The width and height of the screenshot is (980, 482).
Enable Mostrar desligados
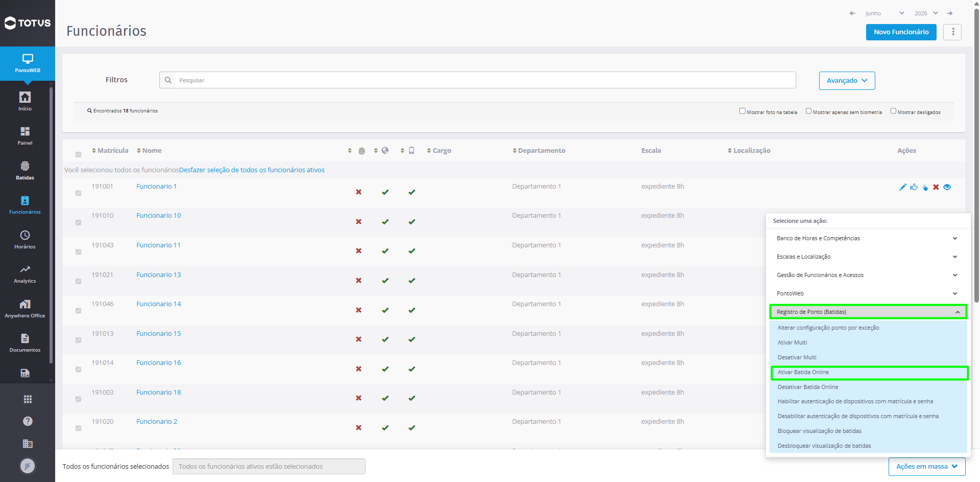[893, 111]
